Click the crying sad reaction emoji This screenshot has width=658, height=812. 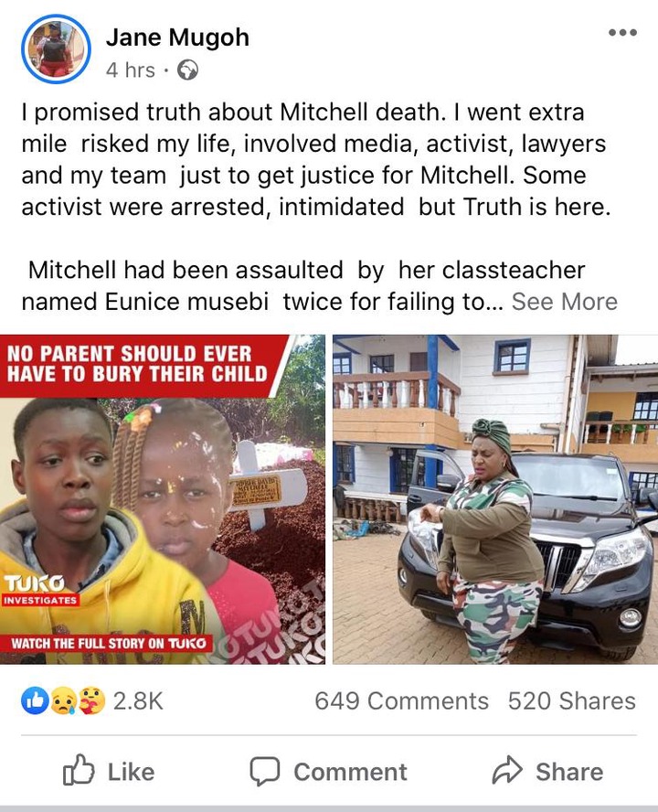click(63, 701)
